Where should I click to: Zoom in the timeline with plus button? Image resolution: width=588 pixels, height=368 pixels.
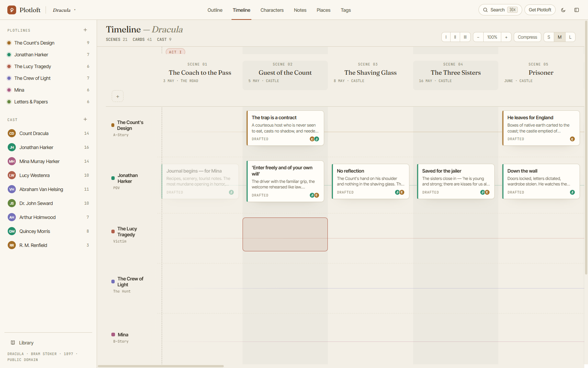pos(506,37)
